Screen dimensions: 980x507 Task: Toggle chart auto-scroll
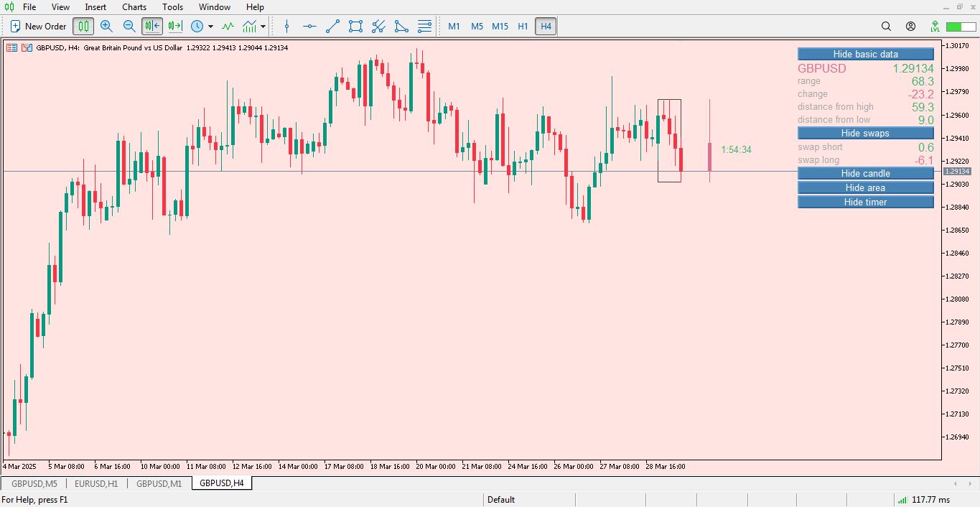[x=151, y=26]
